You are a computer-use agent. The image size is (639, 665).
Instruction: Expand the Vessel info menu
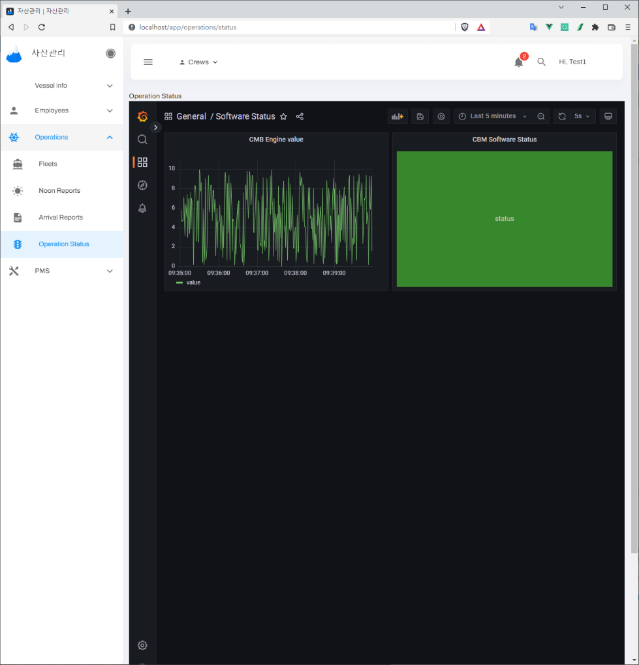[x=62, y=86]
